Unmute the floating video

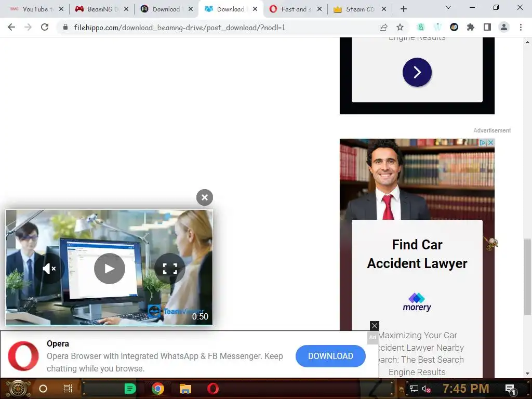coord(49,269)
